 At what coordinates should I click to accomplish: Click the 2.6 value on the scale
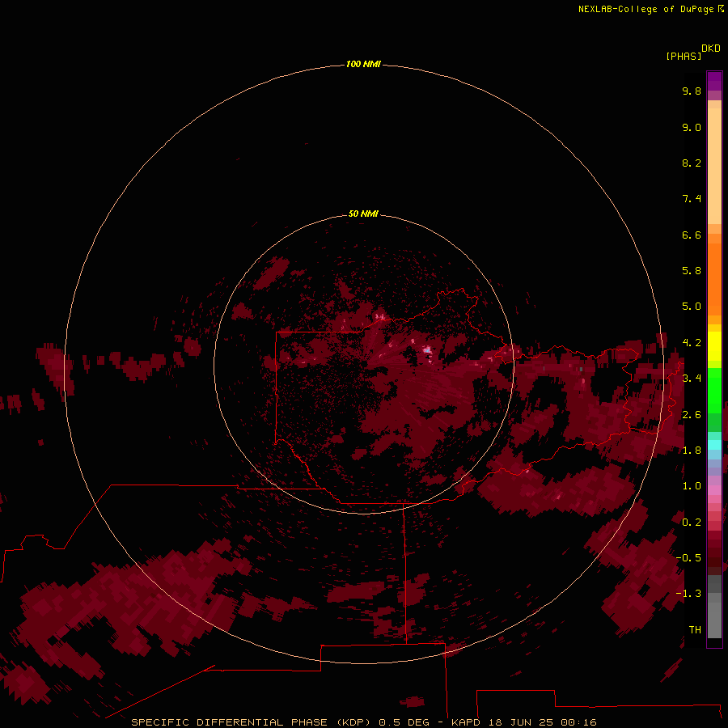692,414
